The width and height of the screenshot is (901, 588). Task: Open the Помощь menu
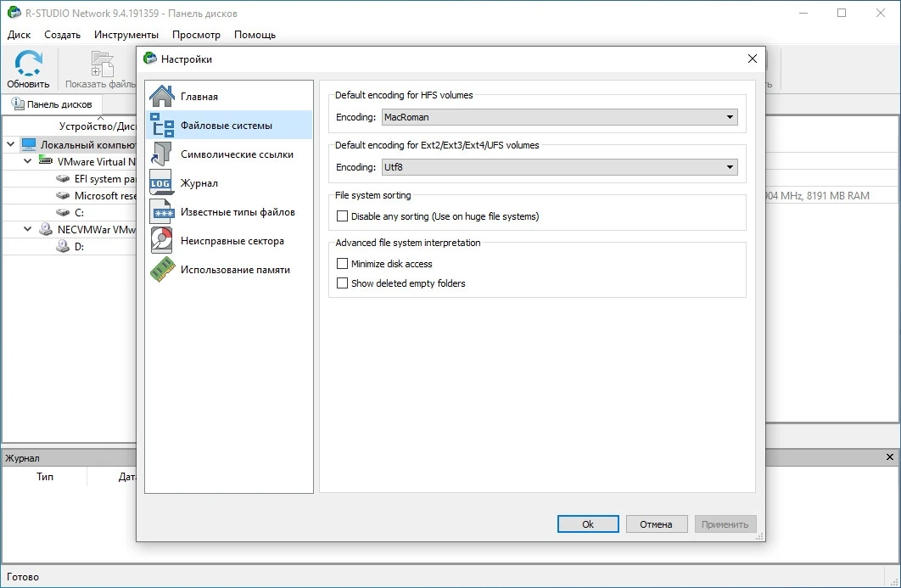[255, 35]
